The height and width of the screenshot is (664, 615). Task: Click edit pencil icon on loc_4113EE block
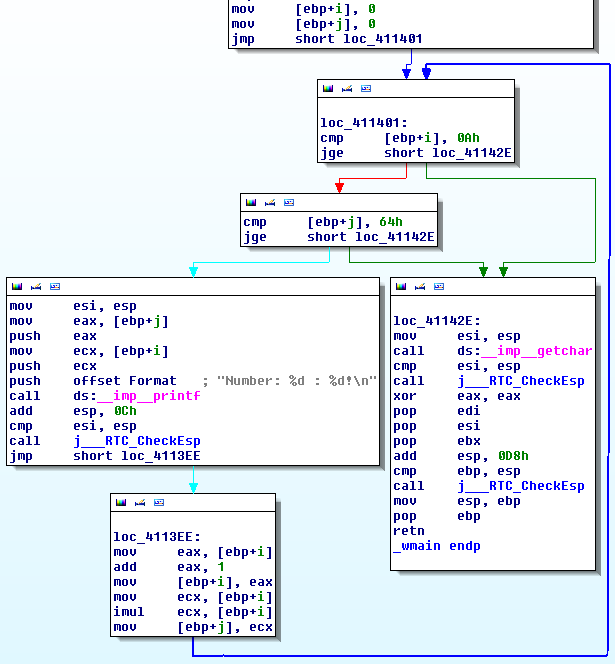(139, 502)
